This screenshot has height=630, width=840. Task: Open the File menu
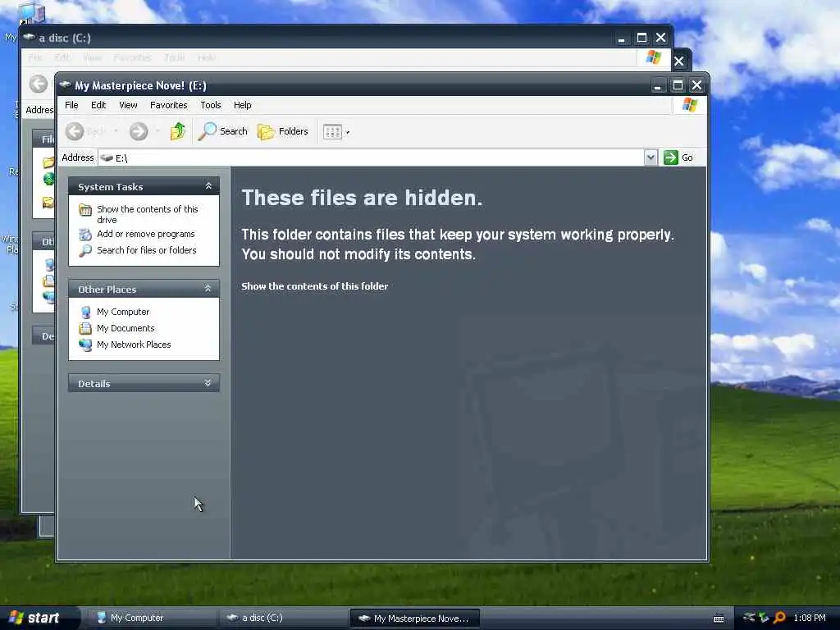[71, 105]
